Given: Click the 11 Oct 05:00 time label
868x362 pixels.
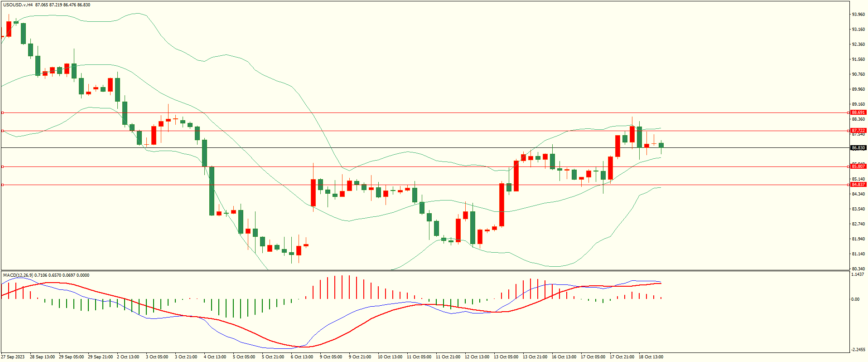Looking at the screenshot, I should pos(419,357).
